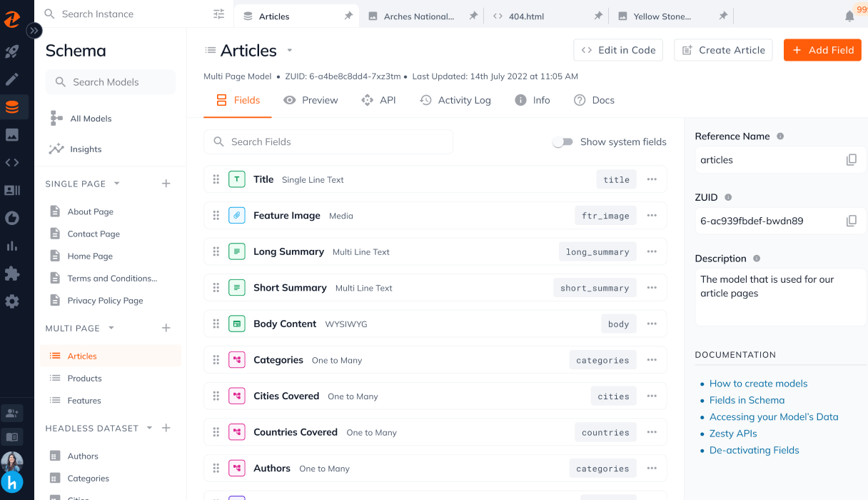Open the De-activating Fields link
Screen dimensions: 868x500
tap(754, 450)
